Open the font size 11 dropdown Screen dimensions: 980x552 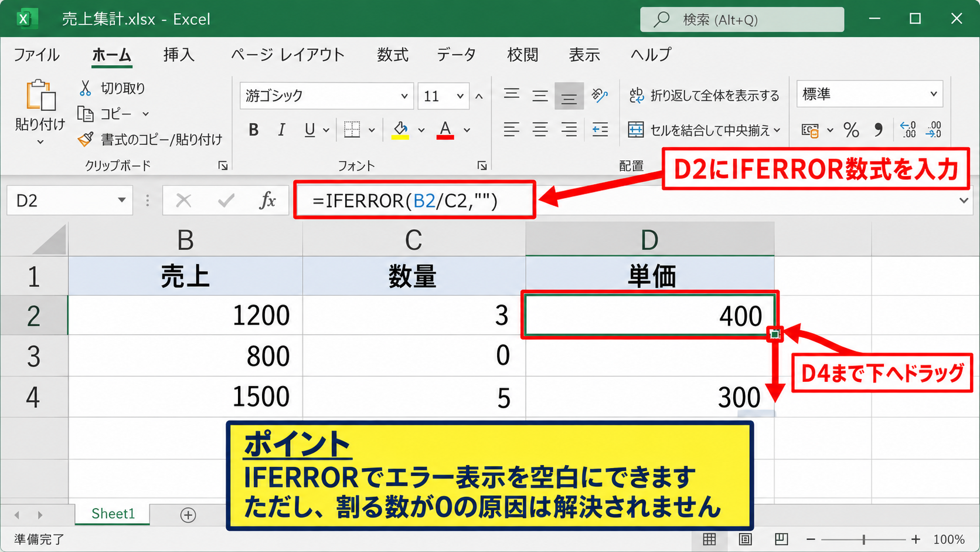click(460, 96)
